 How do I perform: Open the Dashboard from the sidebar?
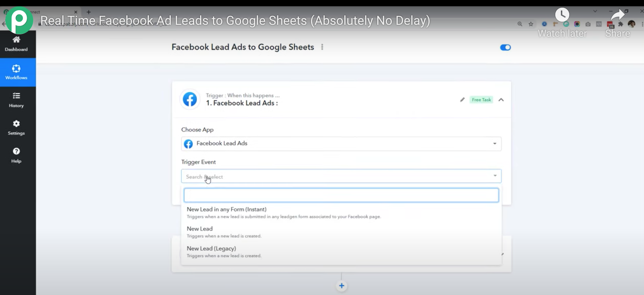point(16,44)
